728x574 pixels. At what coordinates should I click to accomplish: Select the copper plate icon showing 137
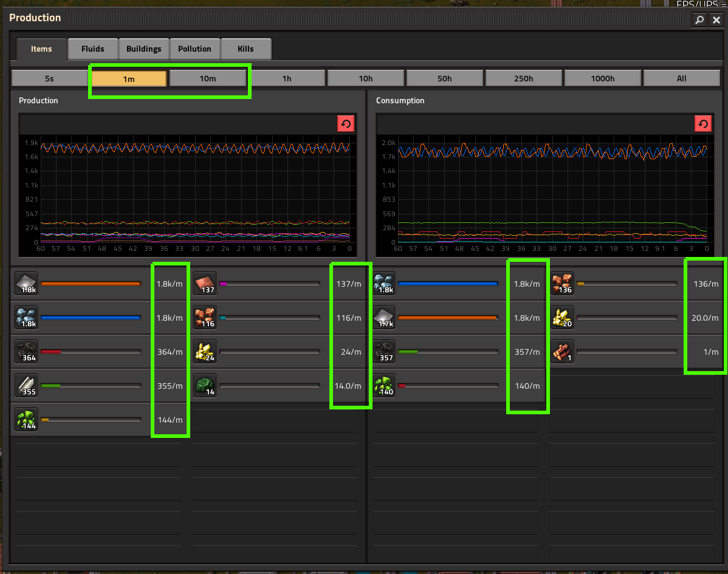[x=205, y=284]
